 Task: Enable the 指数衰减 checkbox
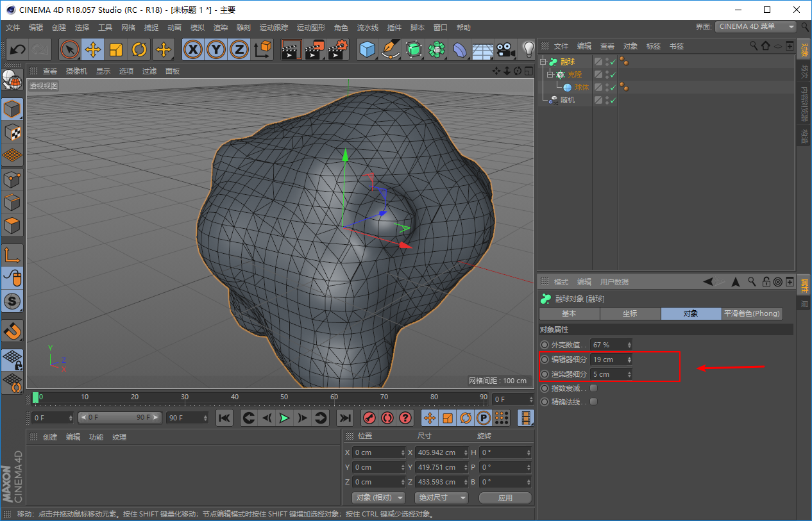594,388
